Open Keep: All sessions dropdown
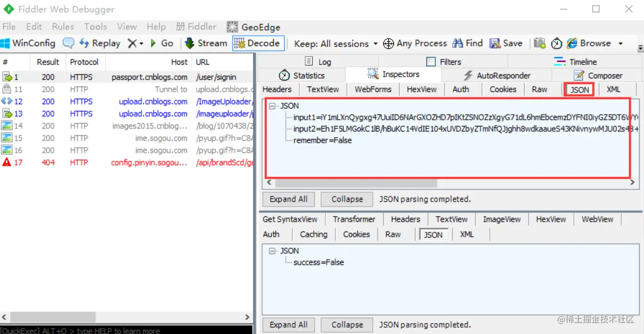The image size is (644, 334). (336, 44)
